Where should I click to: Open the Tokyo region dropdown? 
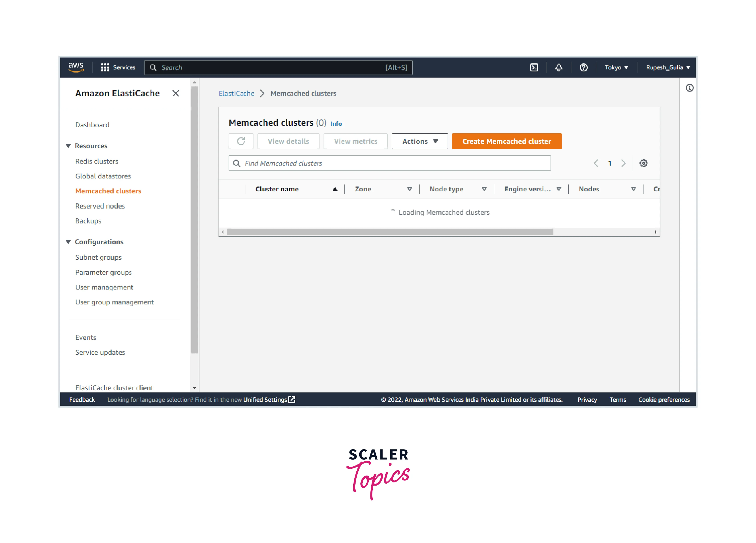click(616, 67)
